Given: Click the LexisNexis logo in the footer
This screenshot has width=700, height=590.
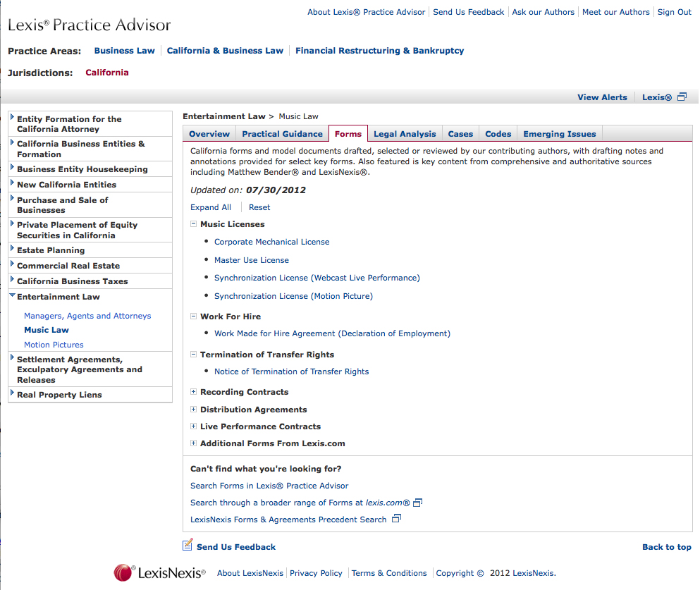Looking at the screenshot, I should (159, 572).
